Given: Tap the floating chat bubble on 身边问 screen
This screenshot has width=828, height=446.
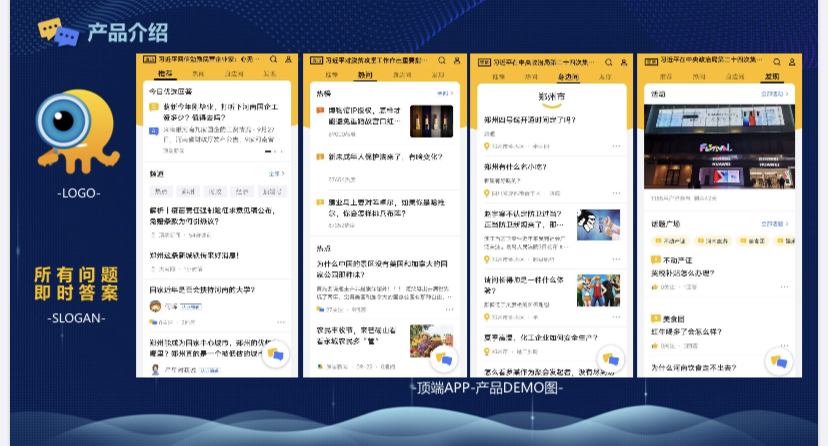Looking at the screenshot, I should click(610, 359).
